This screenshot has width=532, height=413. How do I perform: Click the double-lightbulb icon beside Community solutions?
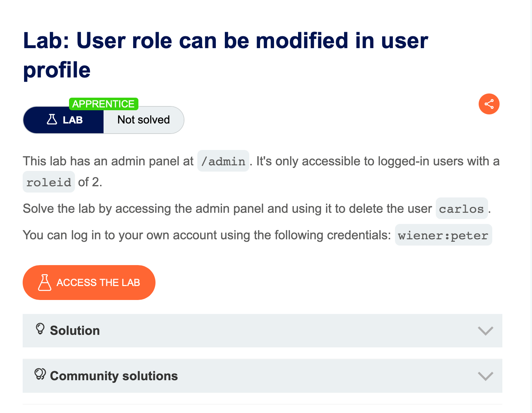click(40, 374)
